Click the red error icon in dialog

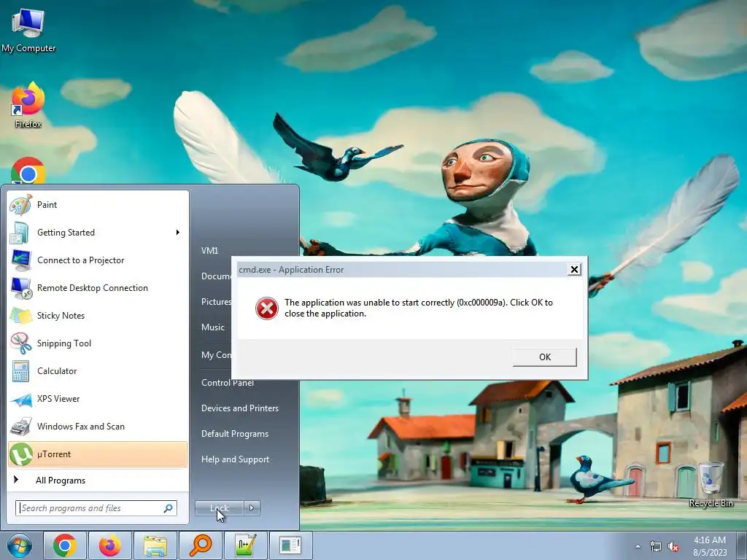267,308
